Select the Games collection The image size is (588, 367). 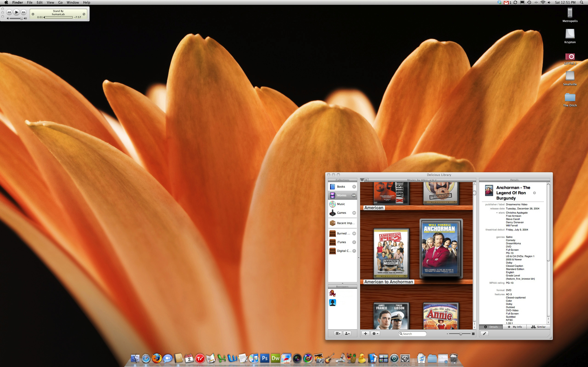341,213
